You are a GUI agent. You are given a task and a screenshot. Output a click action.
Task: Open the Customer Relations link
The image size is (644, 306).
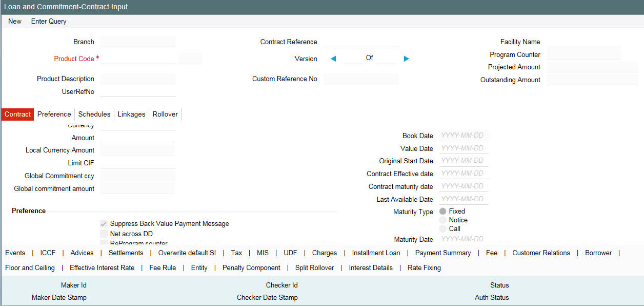click(x=541, y=253)
